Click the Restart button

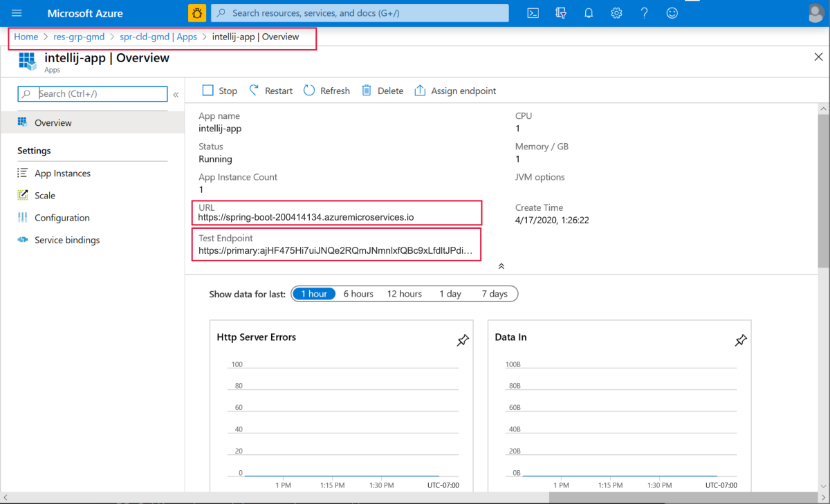tap(270, 91)
